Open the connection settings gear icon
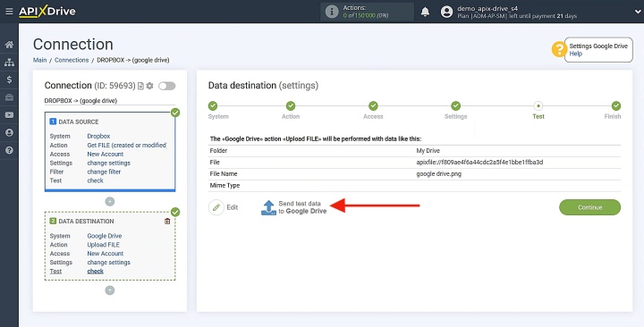Image resolution: width=644 pixels, height=327 pixels. point(150,86)
